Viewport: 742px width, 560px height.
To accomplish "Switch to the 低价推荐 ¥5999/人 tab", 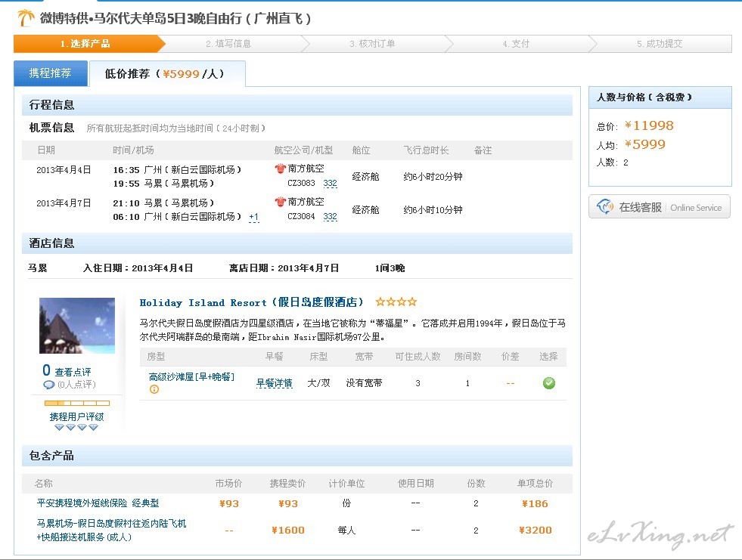I will [167, 74].
